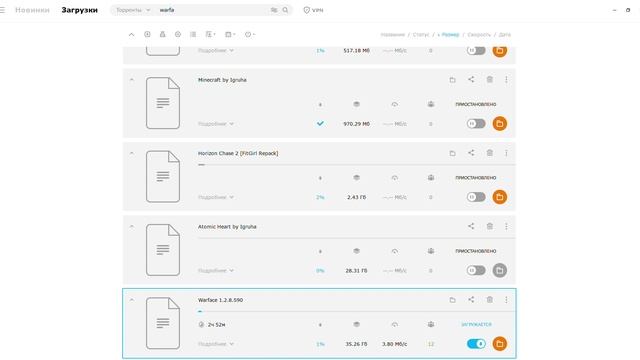Image resolution: width=640 pixels, height=360 pixels.
Task: Pause Warface 1.2.8.590 with its blue toggle
Action: pyautogui.click(x=476, y=344)
